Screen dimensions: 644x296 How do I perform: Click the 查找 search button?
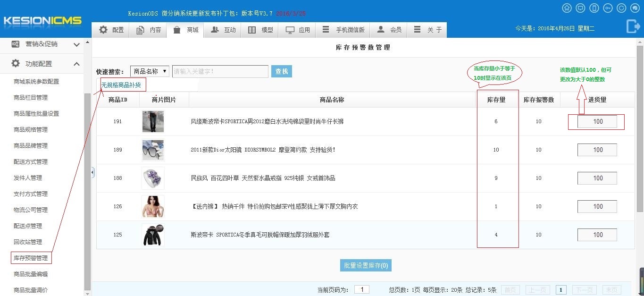[282, 71]
